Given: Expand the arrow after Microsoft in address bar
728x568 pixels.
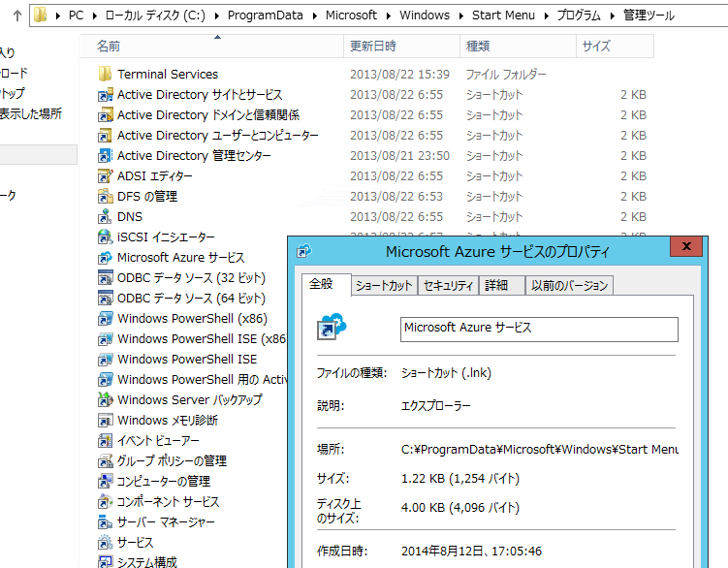Looking at the screenshot, I should [389, 16].
